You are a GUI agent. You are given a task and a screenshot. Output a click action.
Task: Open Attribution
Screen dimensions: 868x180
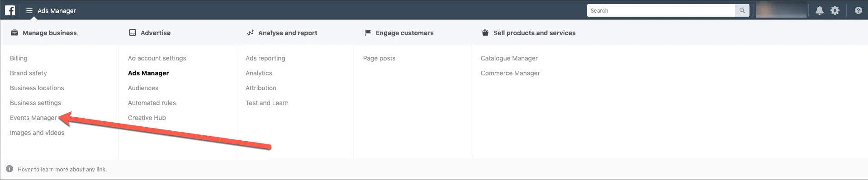click(x=261, y=88)
